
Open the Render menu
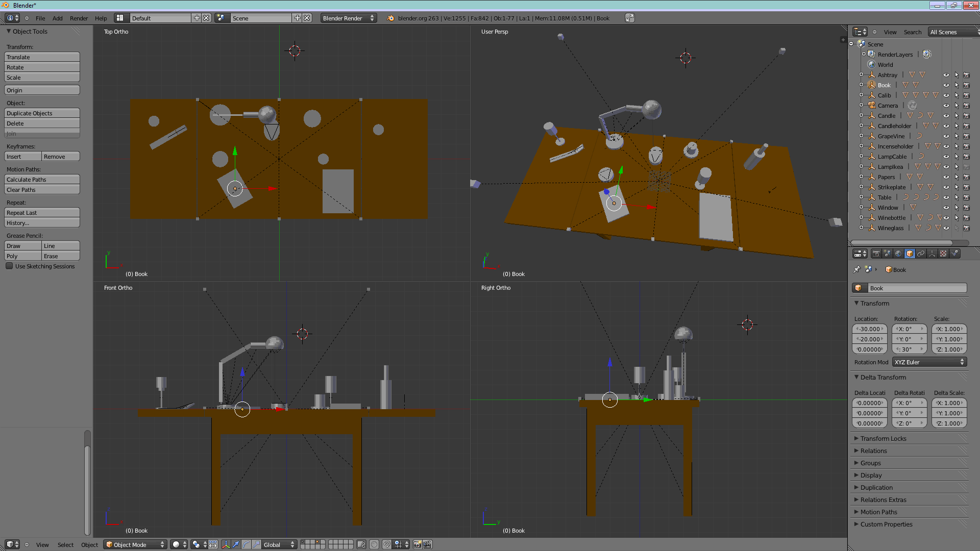click(x=79, y=18)
